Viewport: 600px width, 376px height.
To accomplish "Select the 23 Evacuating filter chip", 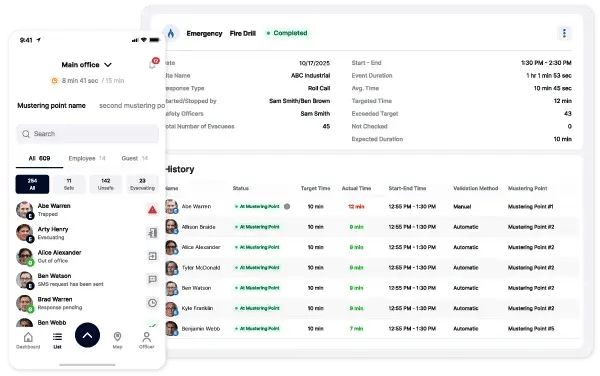I will [x=142, y=184].
